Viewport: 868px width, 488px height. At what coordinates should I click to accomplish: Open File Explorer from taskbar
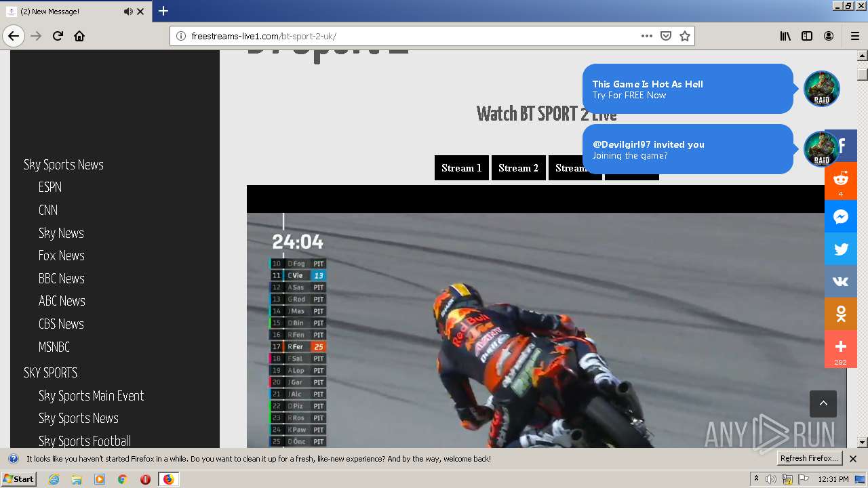click(77, 479)
